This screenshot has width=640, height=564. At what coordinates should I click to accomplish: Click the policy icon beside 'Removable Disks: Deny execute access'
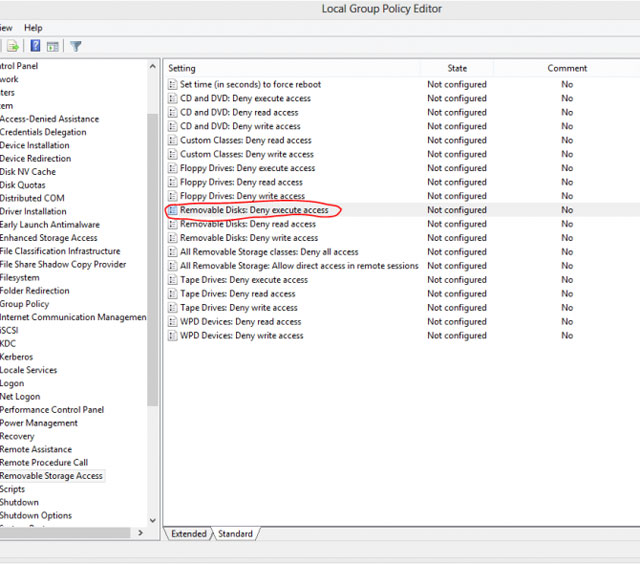click(x=173, y=211)
